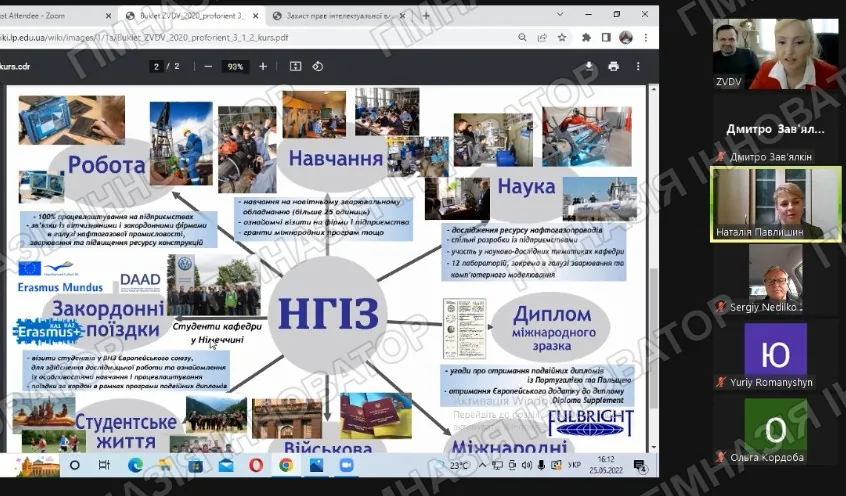
Task: Click the Навчання heading in the PDF
Action: tap(336, 158)
